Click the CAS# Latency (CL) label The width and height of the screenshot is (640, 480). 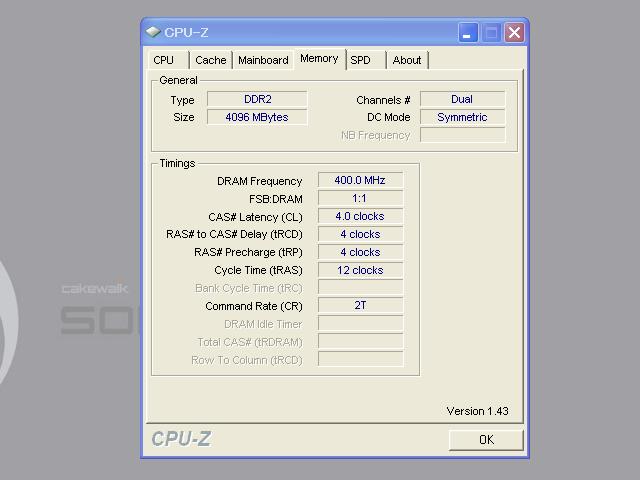(x=256, y=217)
